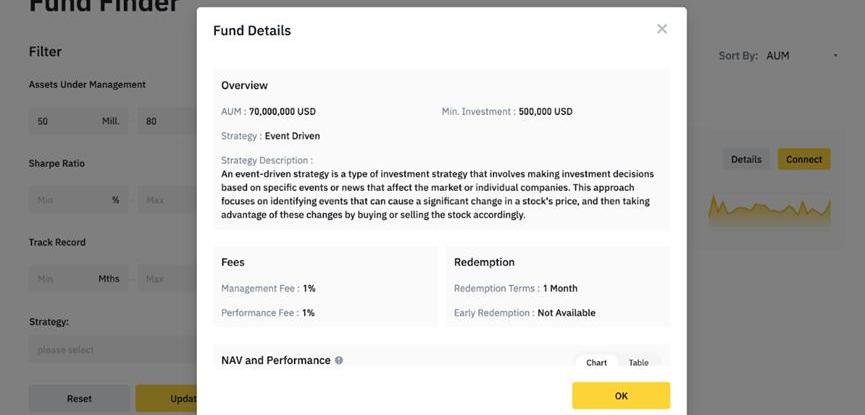Click the Sort By dropdown arrow
This screenshot has height=415, width=865.
tap(836, 56)
